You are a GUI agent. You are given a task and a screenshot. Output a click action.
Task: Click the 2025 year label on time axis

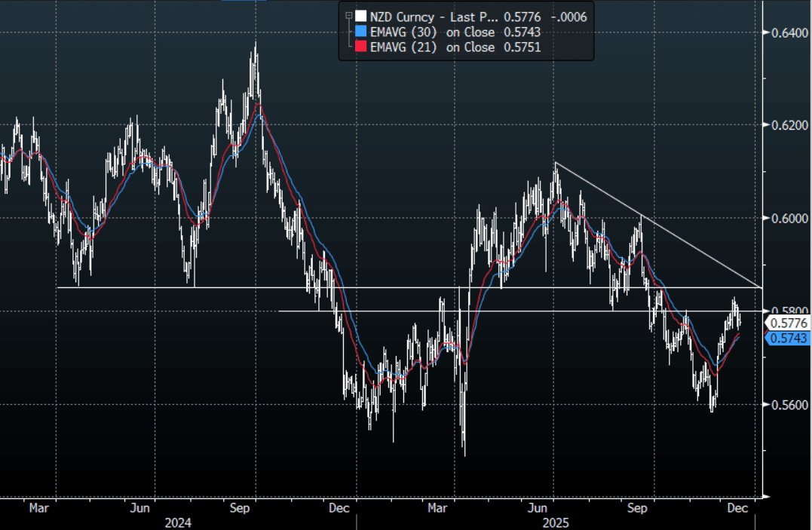(x=554, y=522)
